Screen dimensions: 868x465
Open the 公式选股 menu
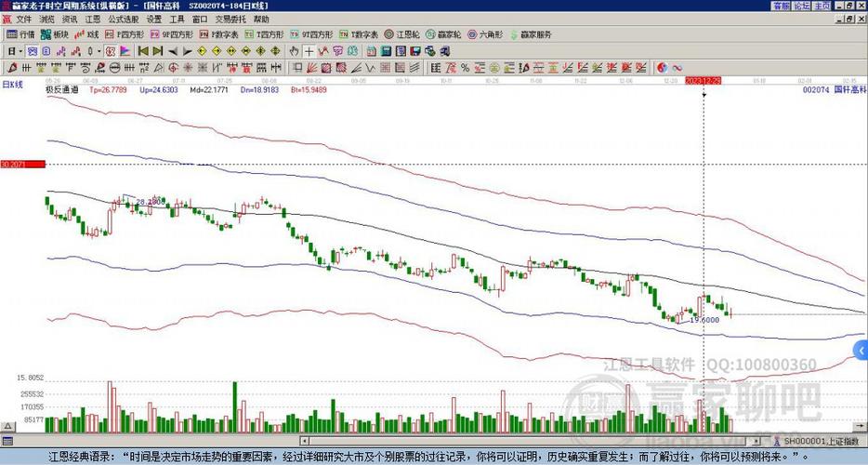point(124,20)
